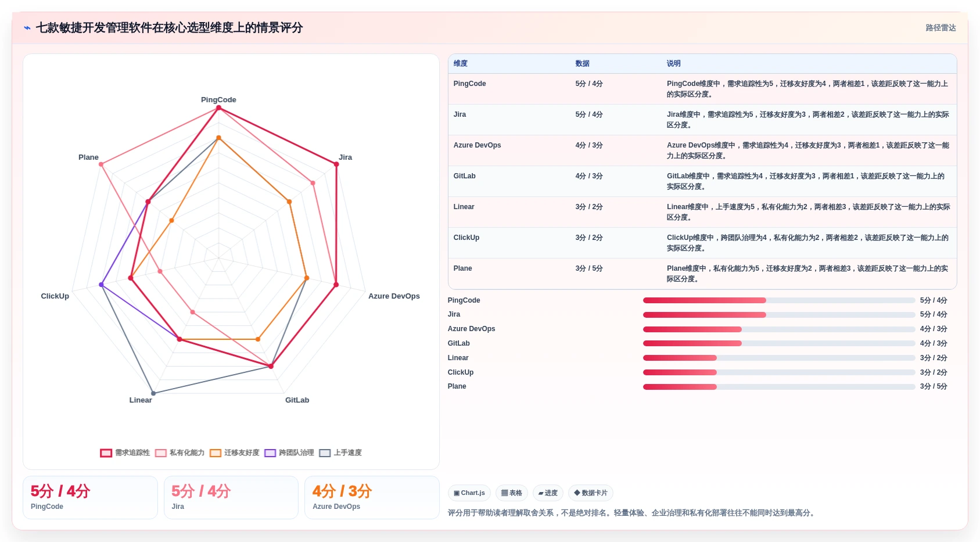Toggle the 私有化能力 legend series
The height and width of the screenshot is (542, 980).
point(180,453)
